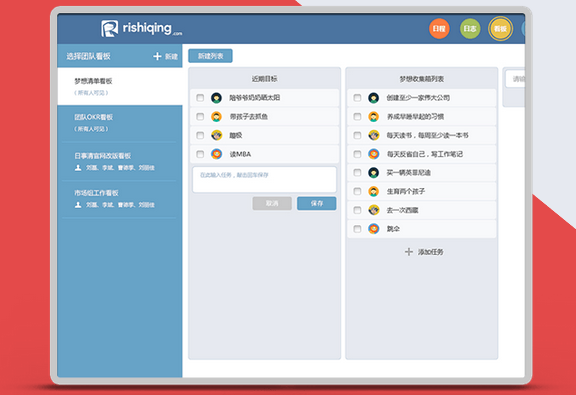Check the 陪爷爷奶奶晒太阳 task checkbox

point(200,98)
